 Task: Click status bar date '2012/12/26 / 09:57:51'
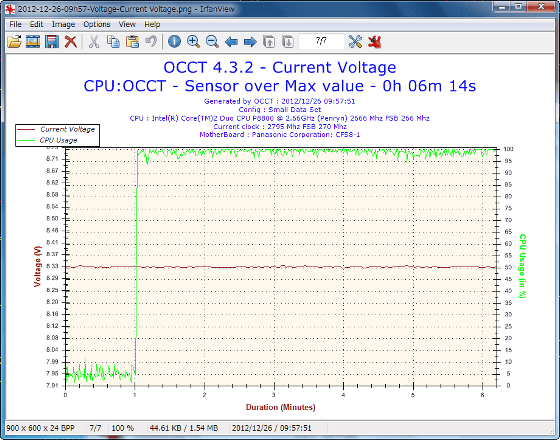272,428
